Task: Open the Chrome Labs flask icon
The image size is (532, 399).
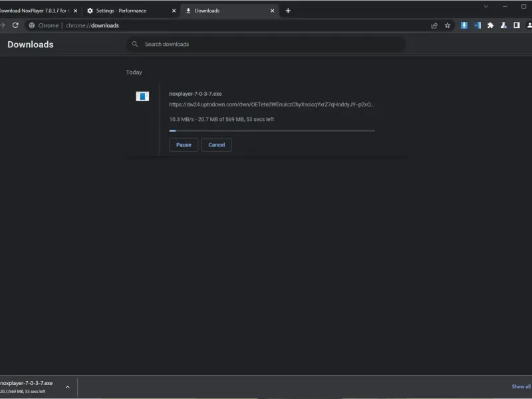Action: pyautogui.click(x=503, y=25)
